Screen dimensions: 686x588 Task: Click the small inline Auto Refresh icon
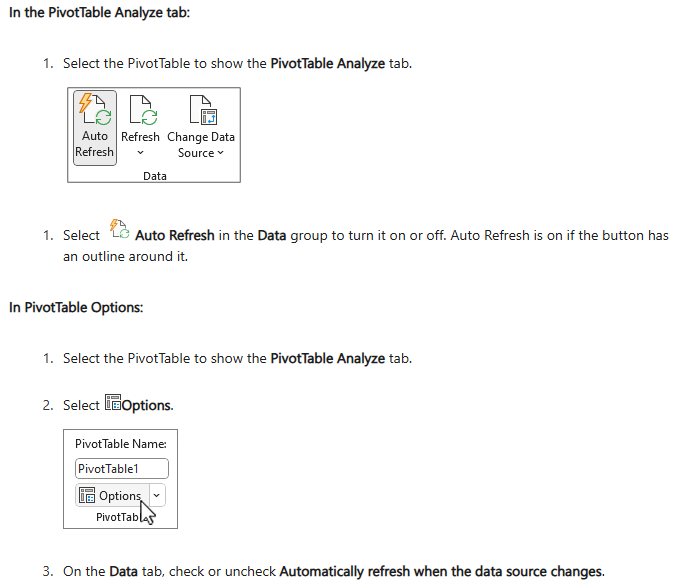[x=119, y=229]
